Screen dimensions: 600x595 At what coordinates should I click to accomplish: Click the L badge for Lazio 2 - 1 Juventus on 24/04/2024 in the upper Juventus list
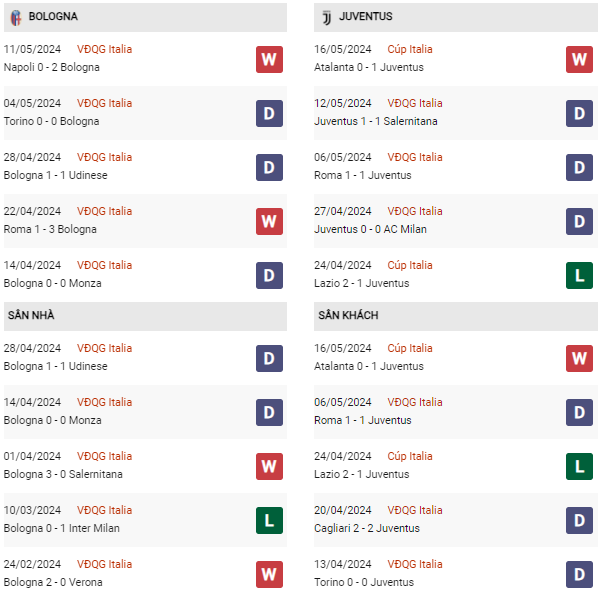[579, 275]
